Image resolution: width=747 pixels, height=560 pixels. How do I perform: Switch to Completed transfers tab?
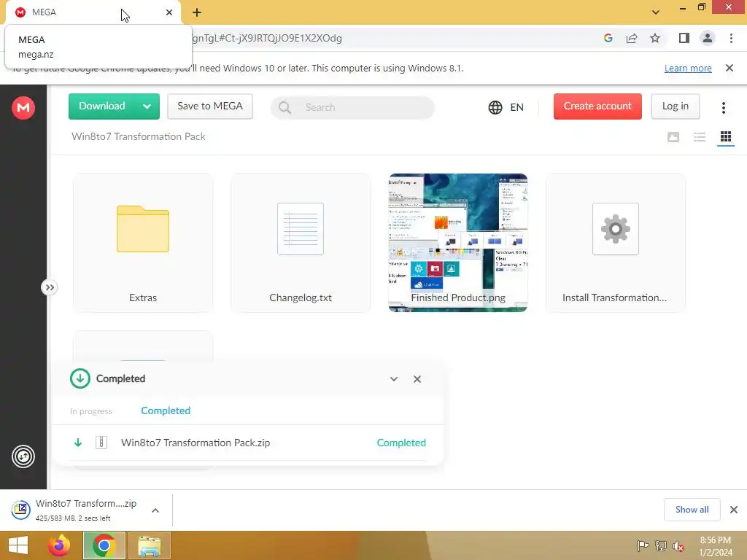coord(166,411)
